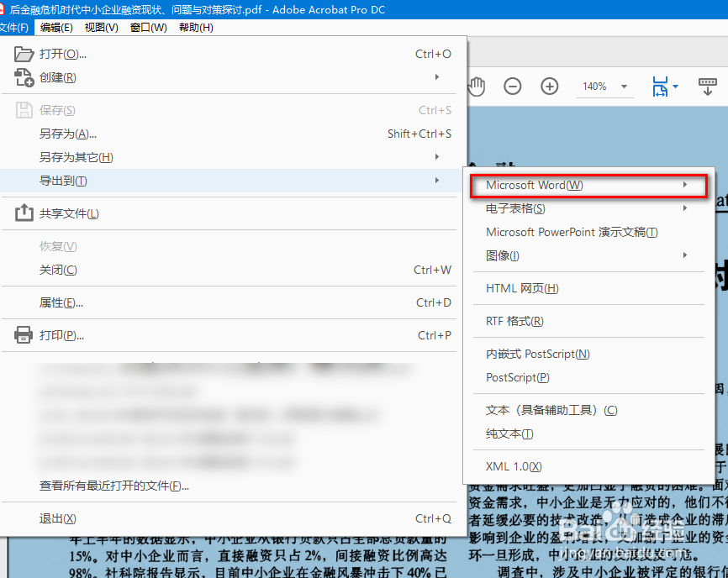728x578 pixels.
Task: Select the Hand pan tool in toolbar
Action: [477, 87]
